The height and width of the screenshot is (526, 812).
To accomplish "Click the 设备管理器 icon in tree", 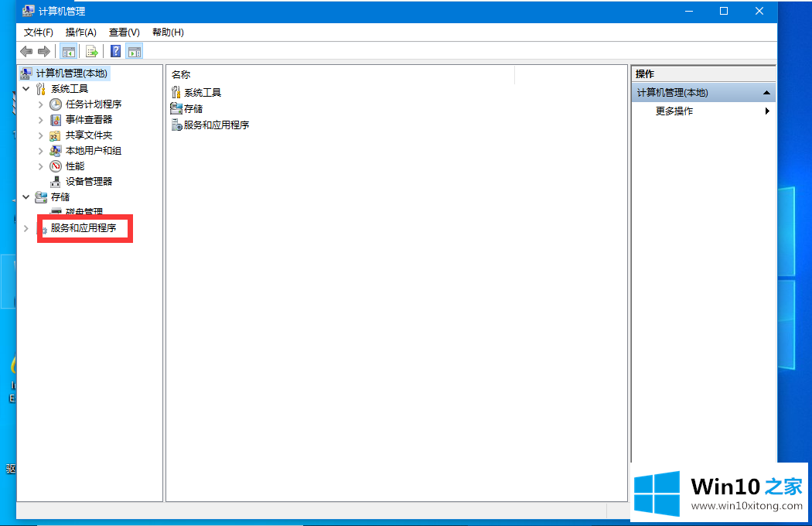I will tap(56, 182).
